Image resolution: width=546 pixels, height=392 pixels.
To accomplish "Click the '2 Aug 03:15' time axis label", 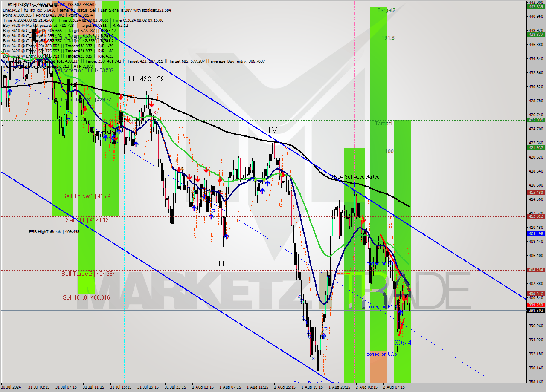I will point(366,387).
